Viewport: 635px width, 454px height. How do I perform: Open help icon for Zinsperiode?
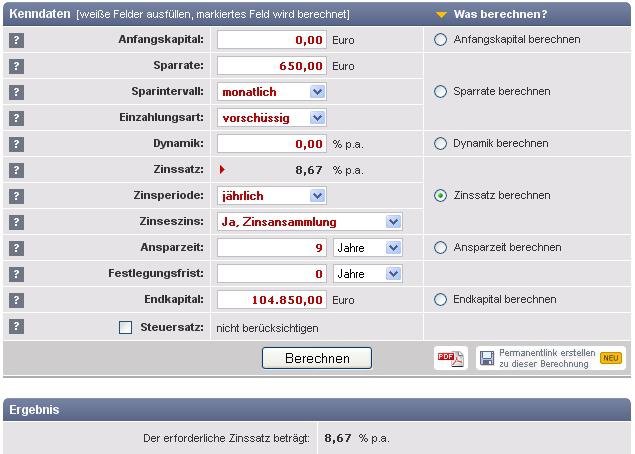click(16, 196)
